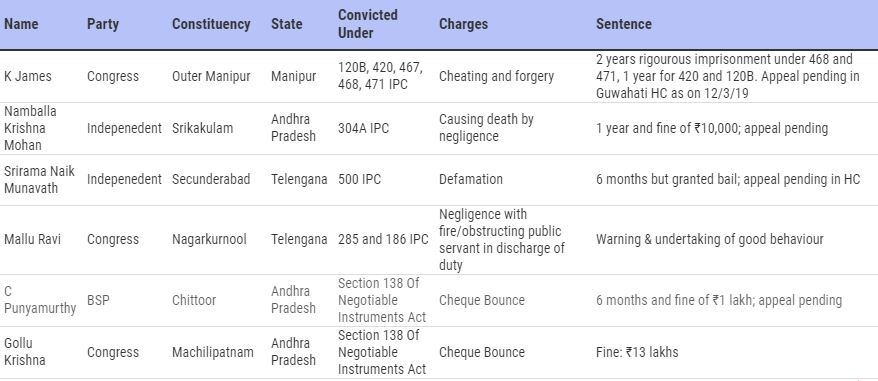Select the Constituency column header
878x381 pixels.
click(211, 25)
